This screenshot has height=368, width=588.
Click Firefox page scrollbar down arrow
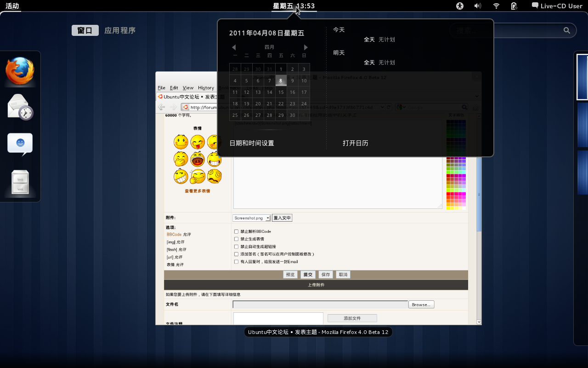[x=479, y=322]
